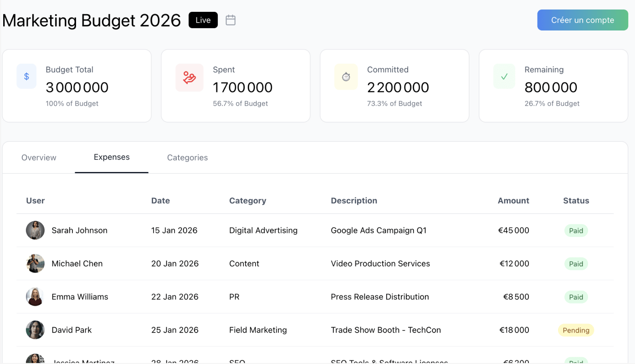Screen dimensions: 635x364
Task: Open the Press Release Distribution expense row
Action: click(x=379, y=297)
